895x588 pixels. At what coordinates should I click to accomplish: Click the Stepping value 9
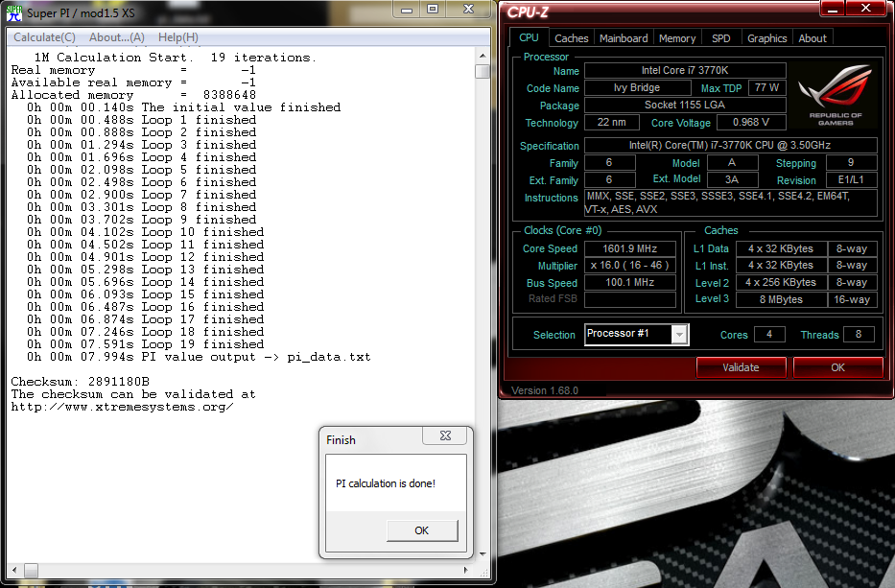[851, 162]
